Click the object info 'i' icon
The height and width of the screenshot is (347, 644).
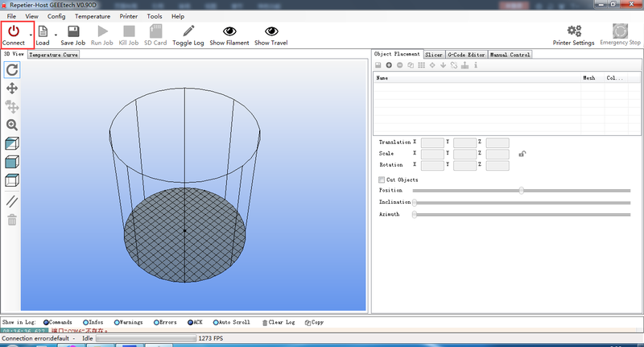[476, 65]
